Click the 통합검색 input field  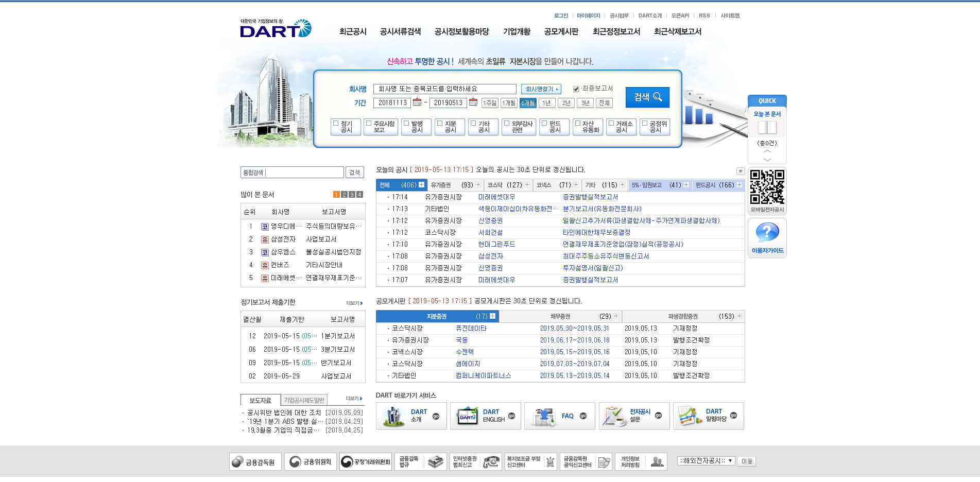click(x=292, y=173)
